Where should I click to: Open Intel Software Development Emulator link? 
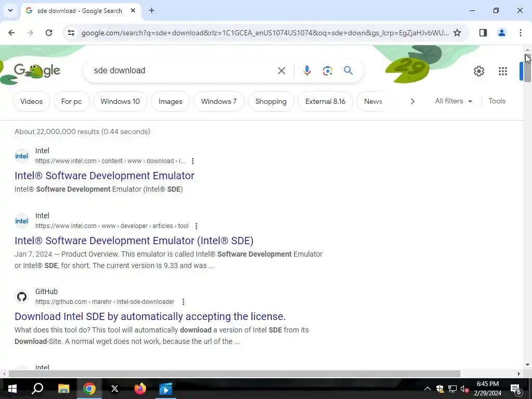click(104, 176)
